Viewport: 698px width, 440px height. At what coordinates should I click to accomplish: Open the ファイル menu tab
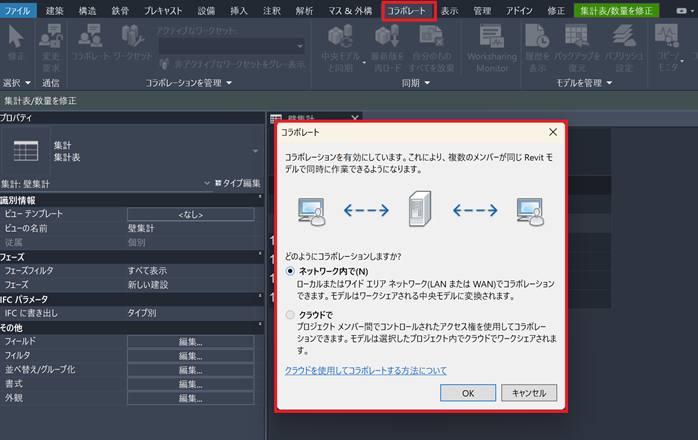pos(18,10)
